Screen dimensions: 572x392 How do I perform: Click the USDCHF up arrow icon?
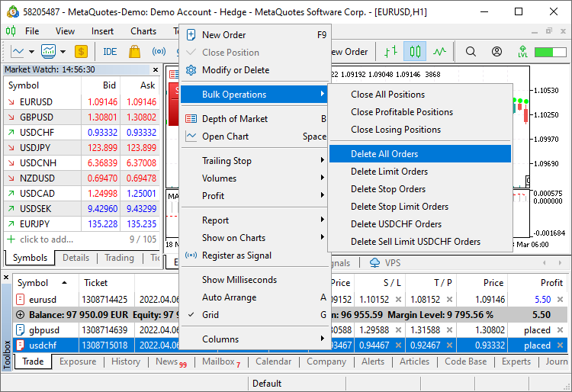point(11,133)
